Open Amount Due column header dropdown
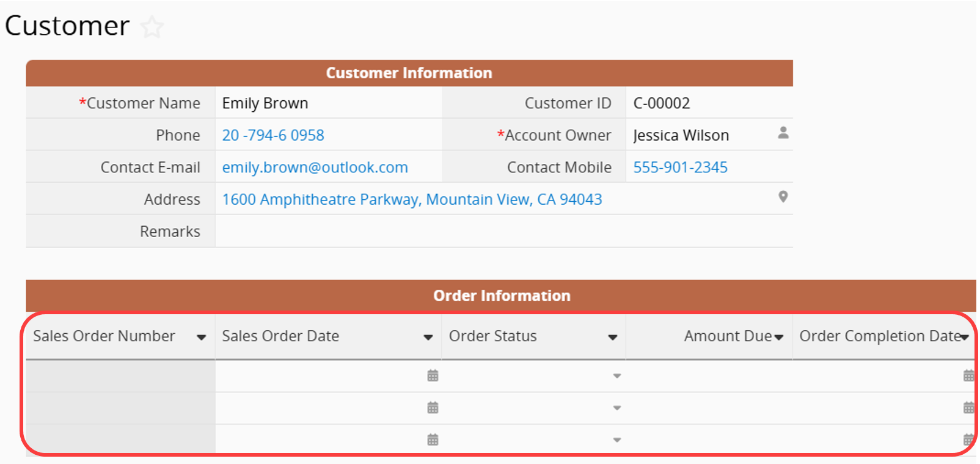This screenshot has height=464, width=980. (778, 337)
